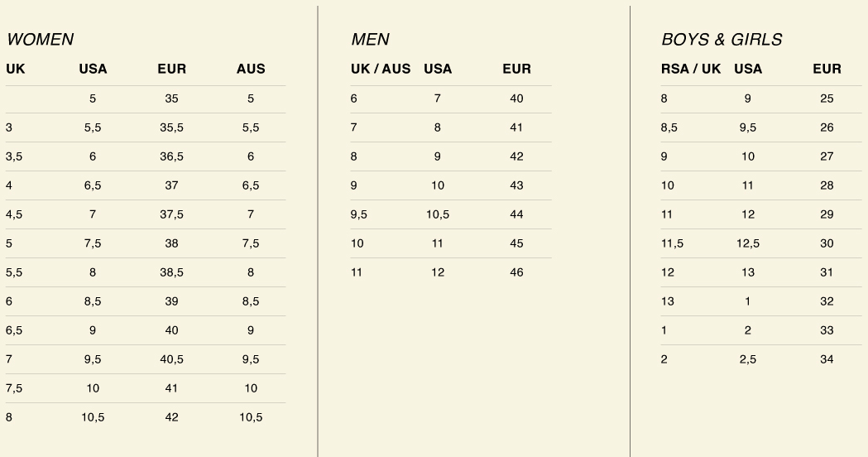
Task: Click the WOMEN table heading
Action: 40,40
